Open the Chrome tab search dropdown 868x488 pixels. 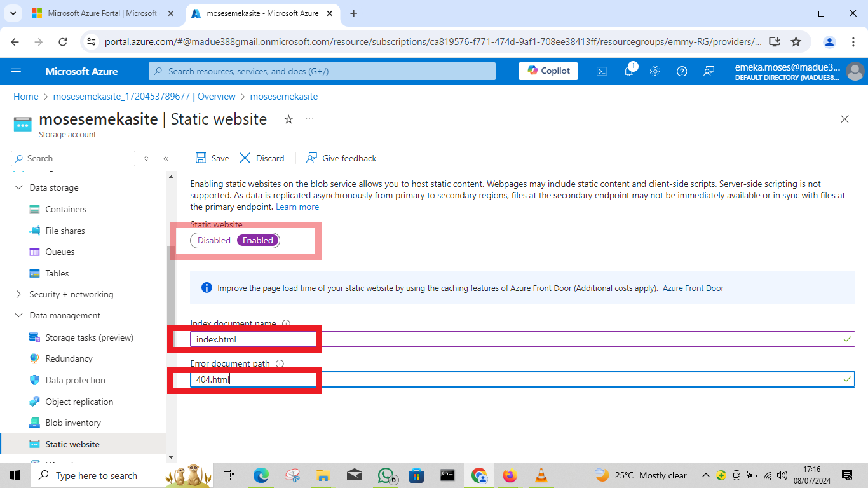pos(13,13)
